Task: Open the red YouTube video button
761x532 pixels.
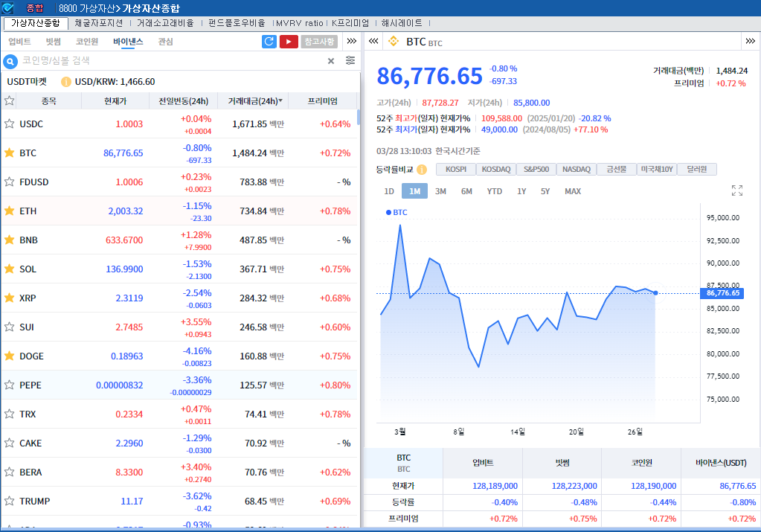Action: pos(289,42)
